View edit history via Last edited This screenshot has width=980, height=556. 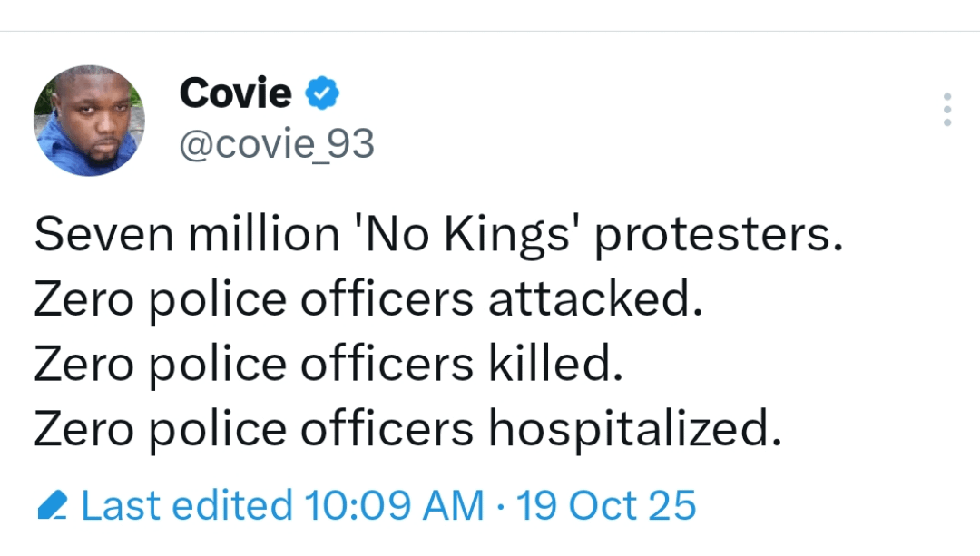186,505
